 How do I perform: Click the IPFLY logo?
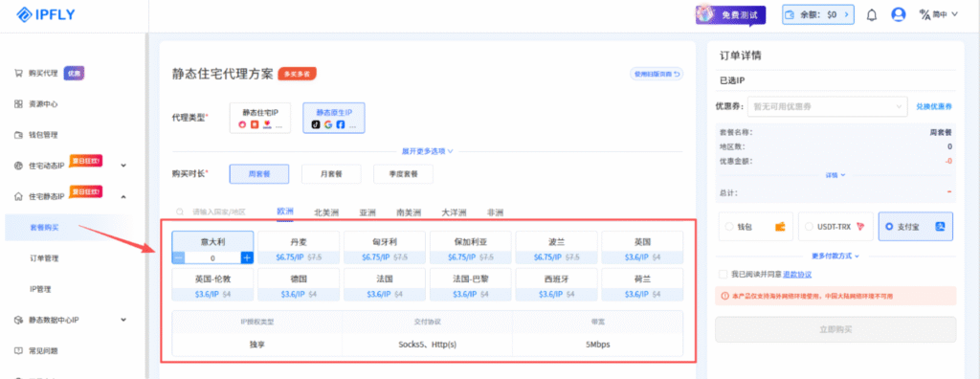[x=46, y=15]
